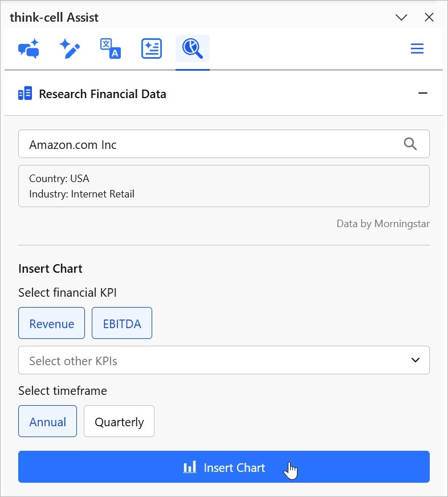This screenshot has height=497, width=448.
Task: Click the Select financial KPI label
Action: [x=67, y=292]
